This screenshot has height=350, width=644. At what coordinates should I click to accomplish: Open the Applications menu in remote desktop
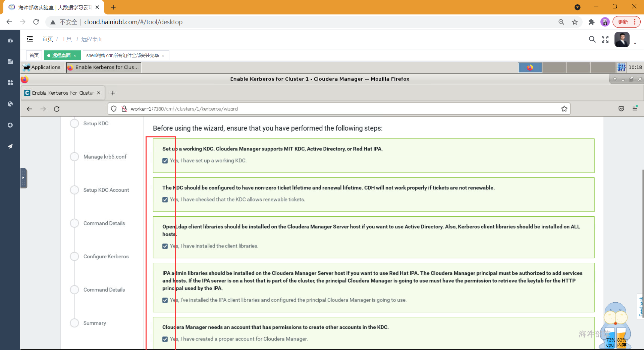[42, 67]
